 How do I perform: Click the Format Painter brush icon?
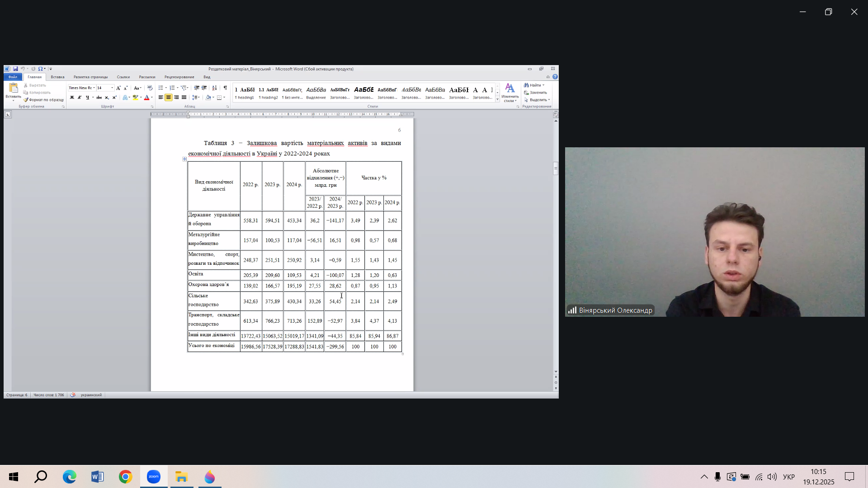[26, 100]
